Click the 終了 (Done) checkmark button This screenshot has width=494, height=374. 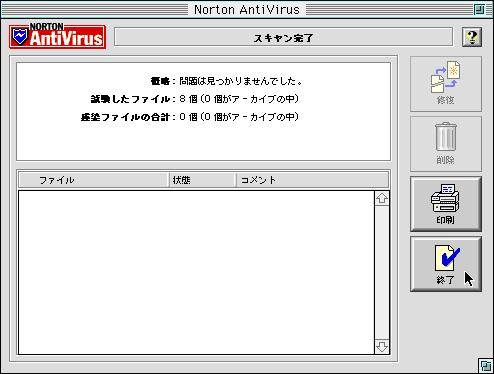[x=446, y=264]
